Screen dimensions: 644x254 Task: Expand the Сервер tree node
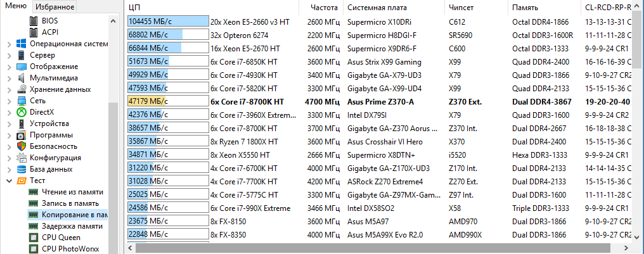point(8,56)
